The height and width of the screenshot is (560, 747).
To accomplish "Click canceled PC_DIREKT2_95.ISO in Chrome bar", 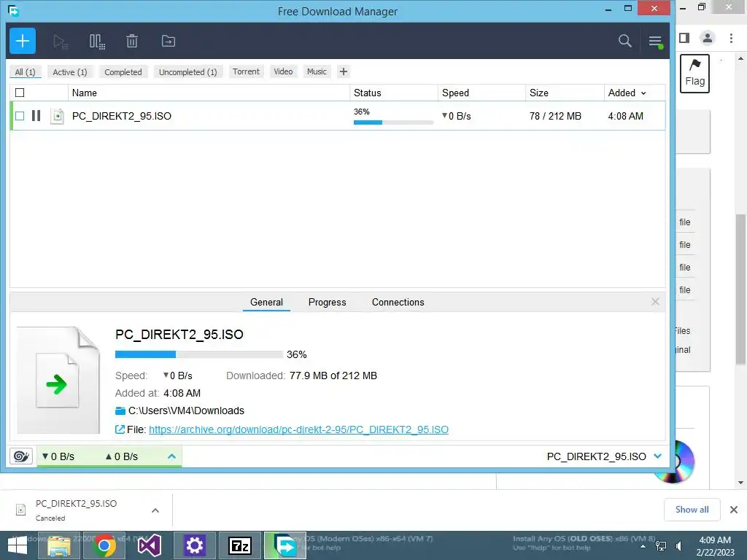I will coord(76,510).
